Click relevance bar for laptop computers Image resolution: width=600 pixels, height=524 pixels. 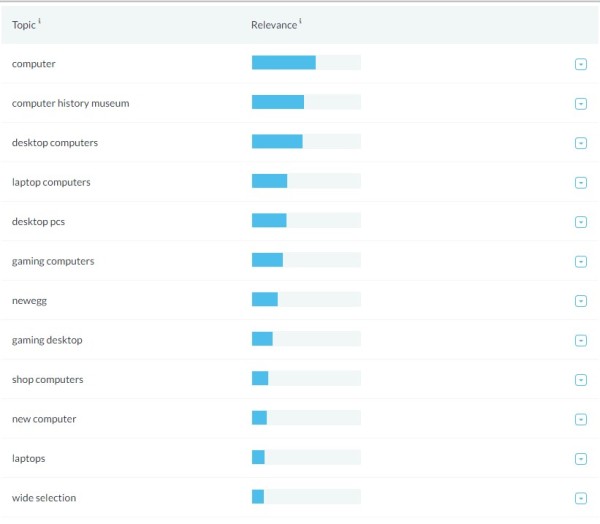click(x=306, y=181)
